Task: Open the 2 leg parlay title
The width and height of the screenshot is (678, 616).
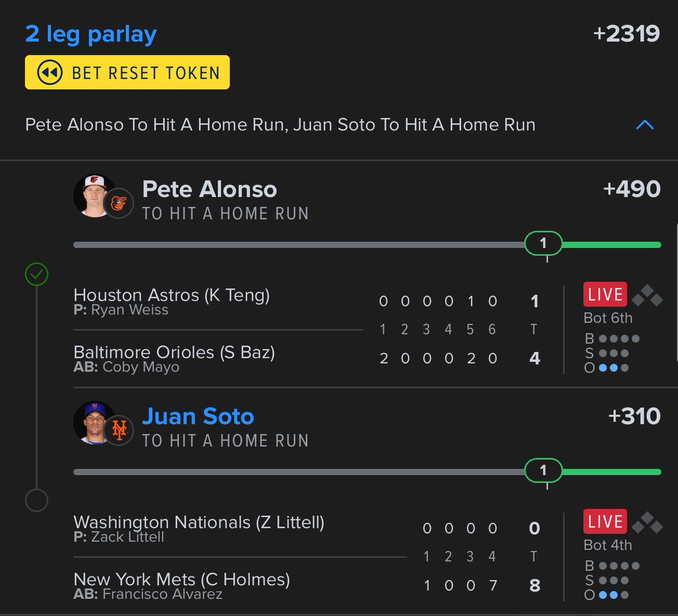Action: tap(91, 34)
